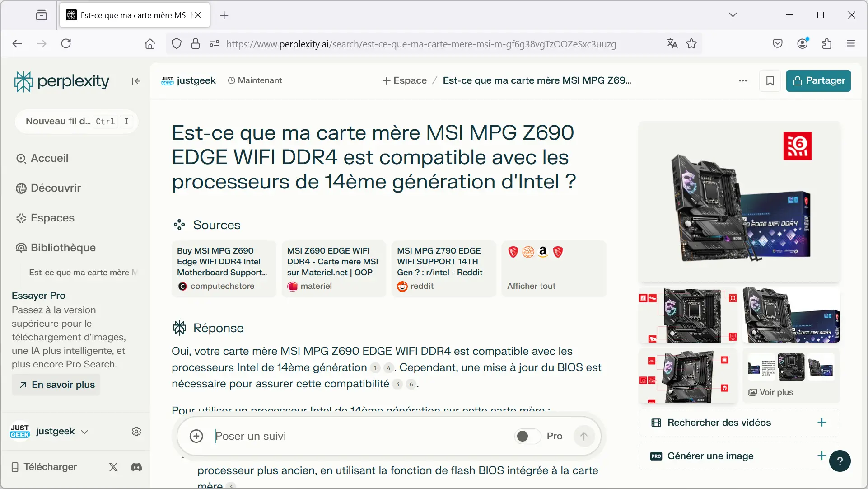
Task: Click 'En savoir plus' about Pro
Action: (x=56, y=385)
